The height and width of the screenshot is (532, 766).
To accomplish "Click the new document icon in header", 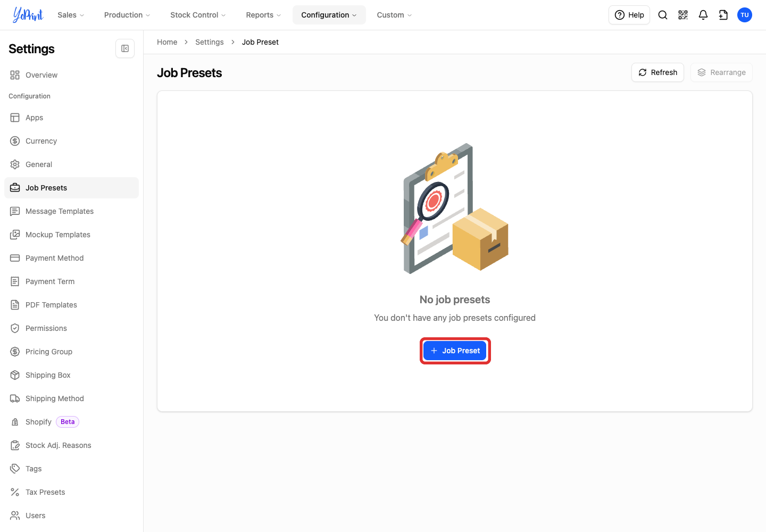I will (x=723, y=15).
